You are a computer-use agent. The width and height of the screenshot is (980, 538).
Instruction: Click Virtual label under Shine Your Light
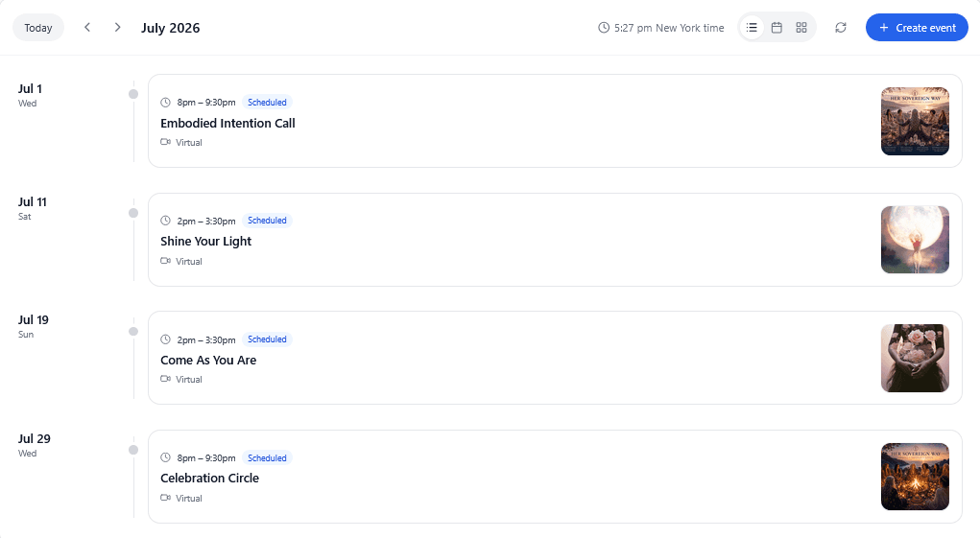(x=189, y=262)
